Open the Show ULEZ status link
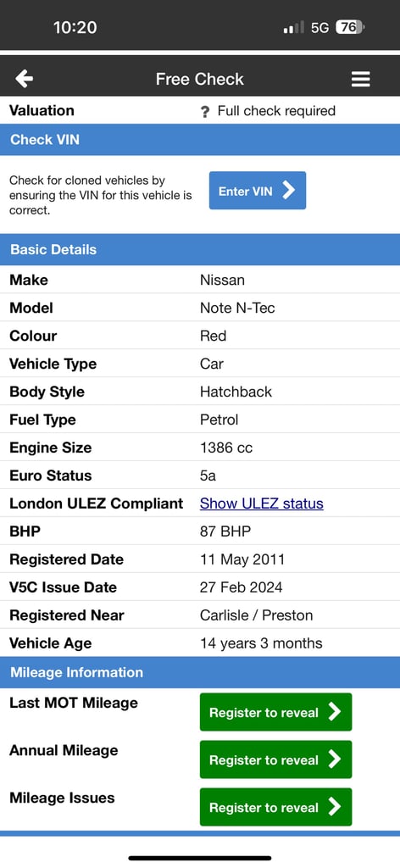 (262, 504)
